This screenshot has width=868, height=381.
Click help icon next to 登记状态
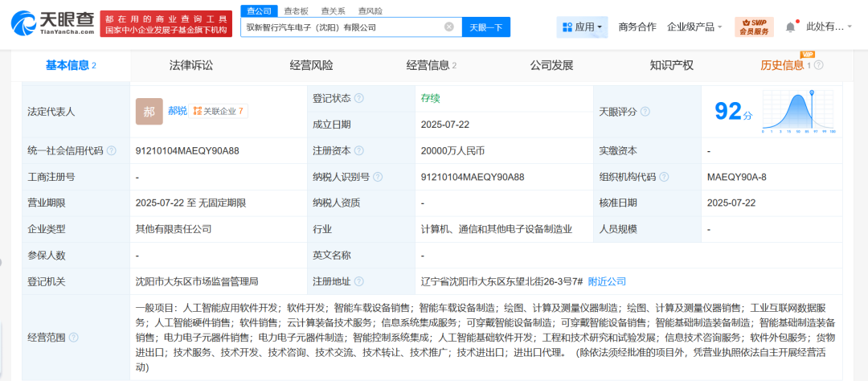[x=358, y=98]
